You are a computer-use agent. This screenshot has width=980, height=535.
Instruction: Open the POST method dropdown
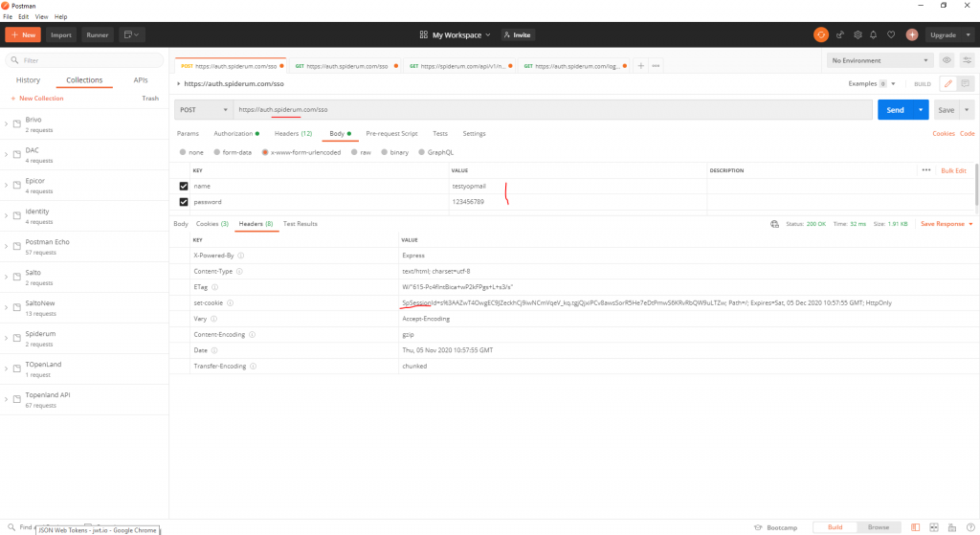tap(204, 109)
